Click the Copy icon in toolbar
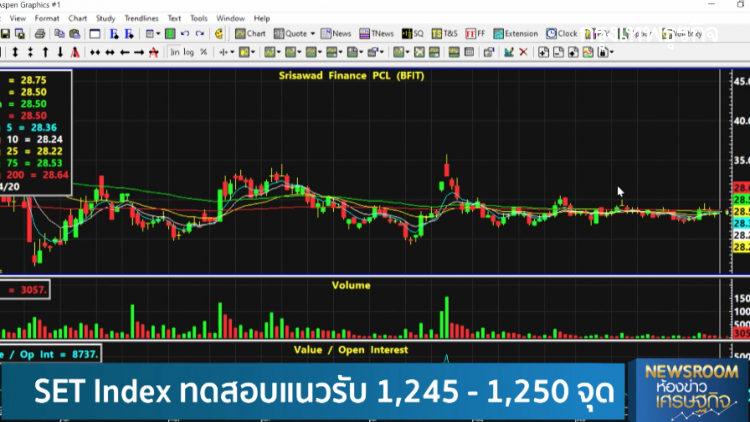 point(59,34)
